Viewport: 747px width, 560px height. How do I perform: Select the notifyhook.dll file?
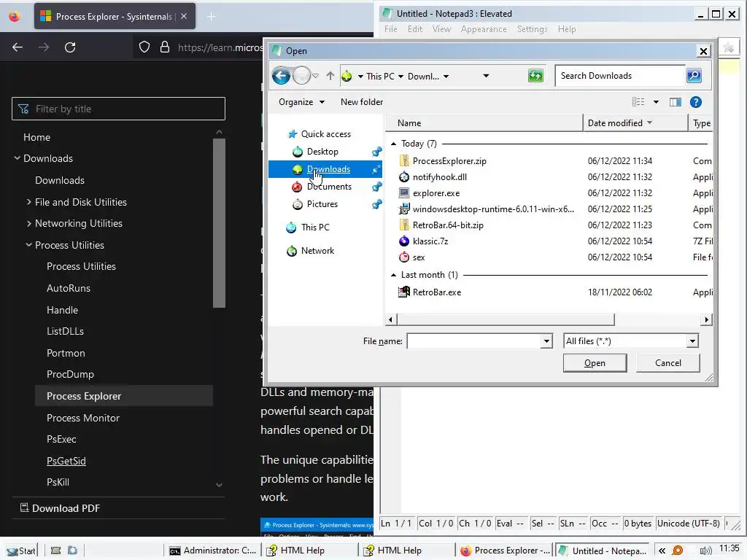coord(439,177)
